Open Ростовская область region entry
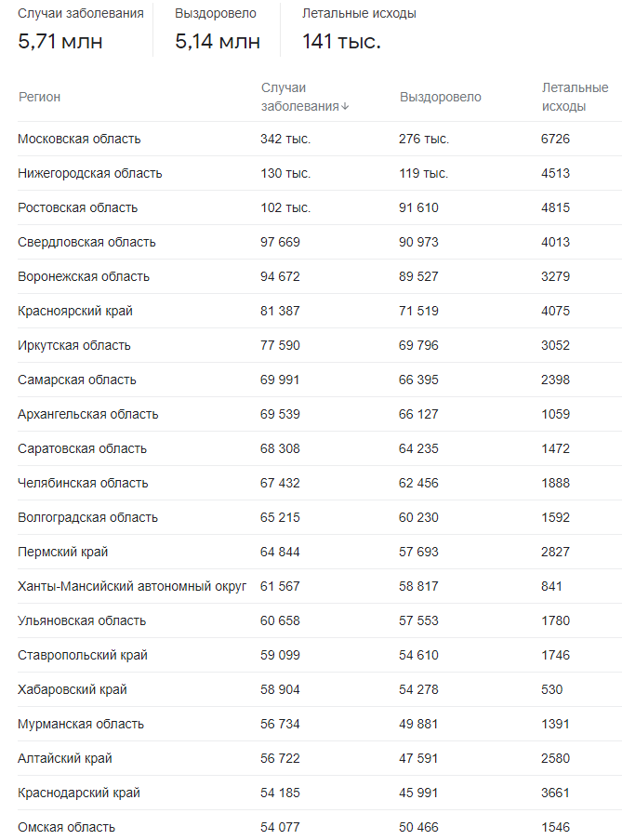 [77, 207]
